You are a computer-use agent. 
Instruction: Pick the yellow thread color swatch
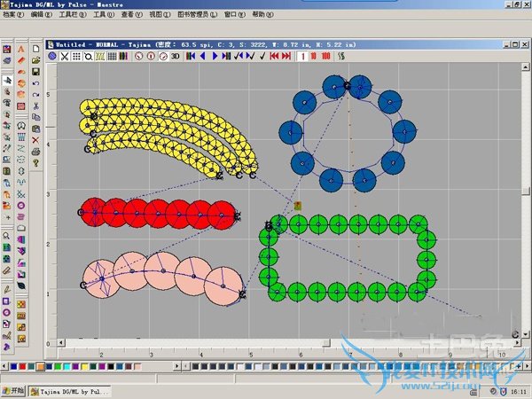pos(84,366)
